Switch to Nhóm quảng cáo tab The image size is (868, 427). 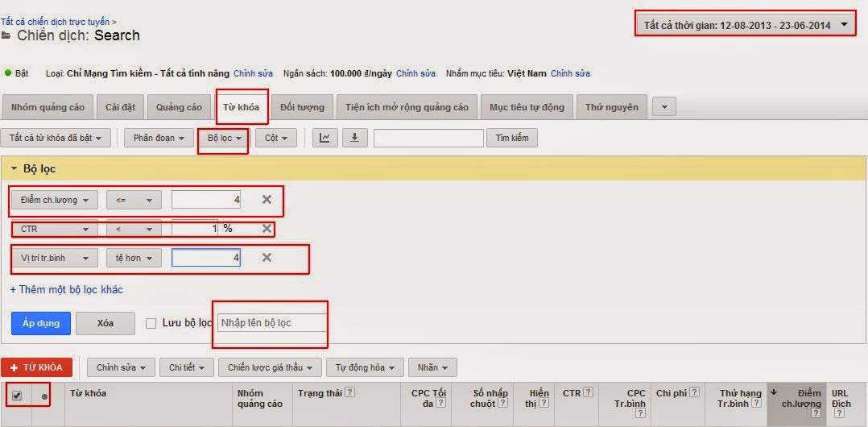48,107
